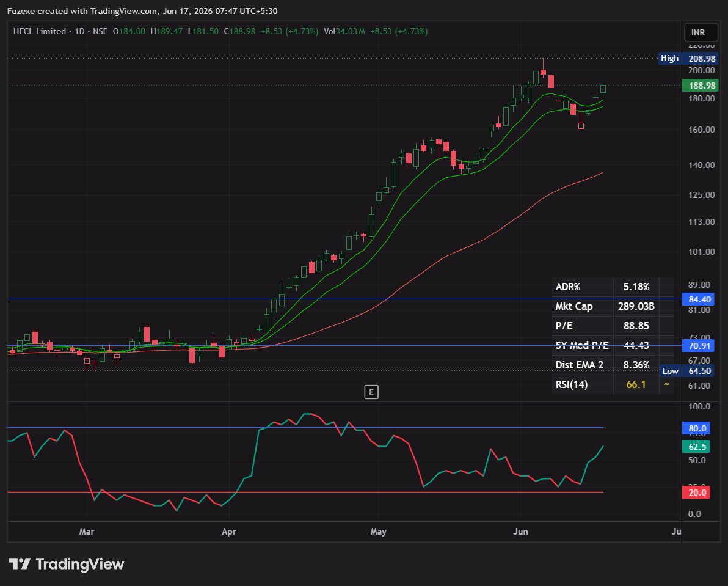This screenshot has height=586, width=728.
Task: Click the 160.00 price scale label
Action: (702, 130)
